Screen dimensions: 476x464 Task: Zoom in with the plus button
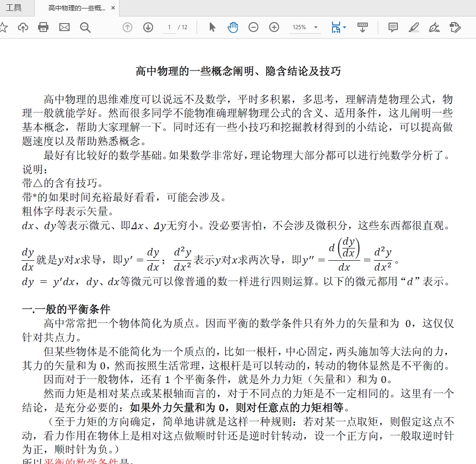[274, 27]
